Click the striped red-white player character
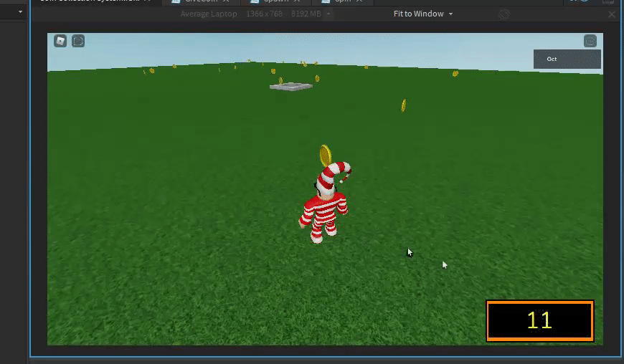 click(325, 202)
